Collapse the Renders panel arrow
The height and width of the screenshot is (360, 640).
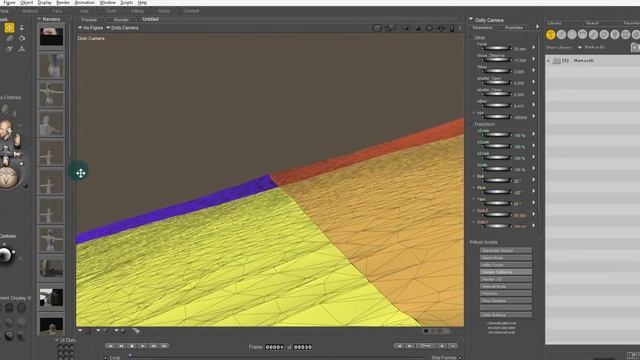pos(40,19)
